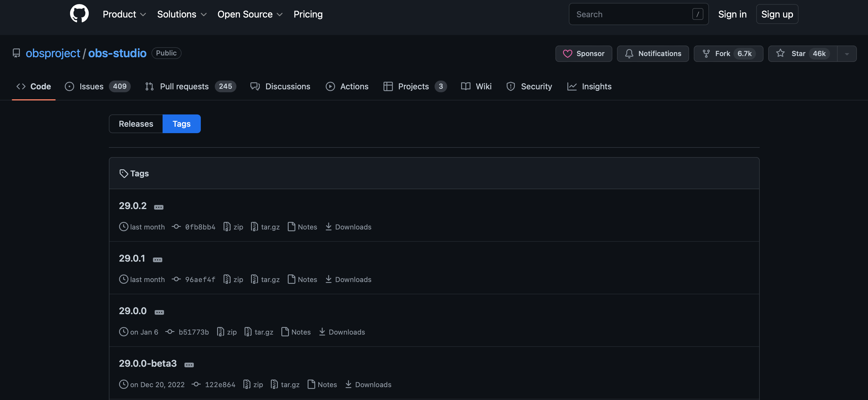Open the Insights tab

tap(589, 86)
